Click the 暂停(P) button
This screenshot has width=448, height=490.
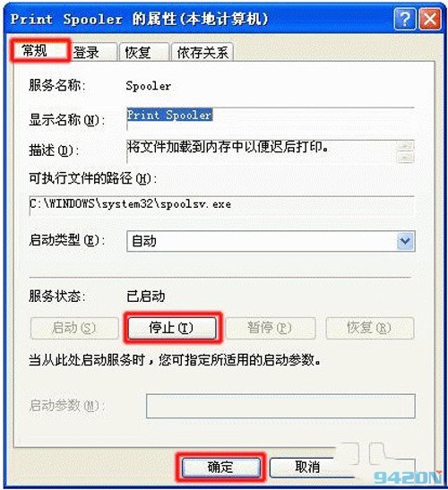(x=271, y=328)
